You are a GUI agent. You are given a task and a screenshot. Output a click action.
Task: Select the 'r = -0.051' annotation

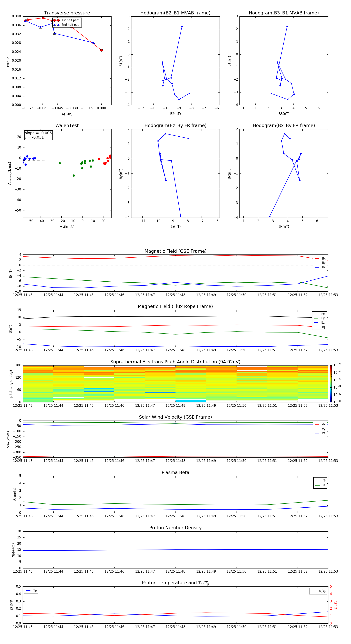[35, 137]
